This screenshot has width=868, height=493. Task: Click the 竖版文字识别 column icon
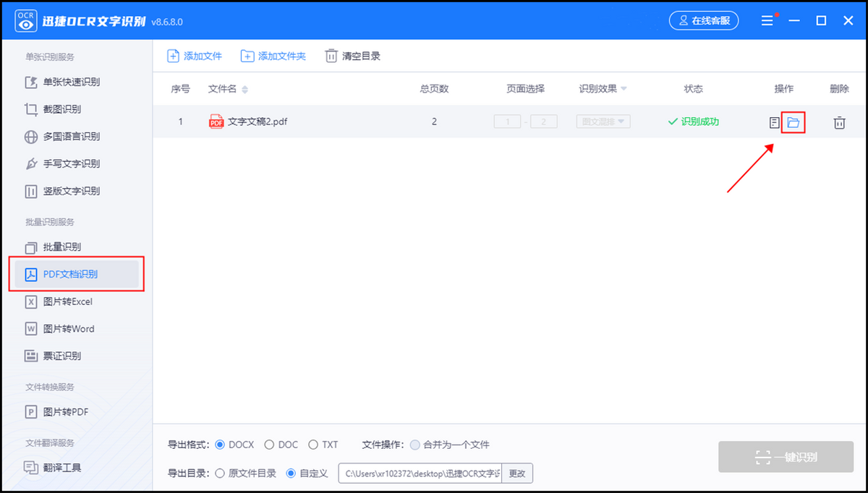tap(31, 192)
